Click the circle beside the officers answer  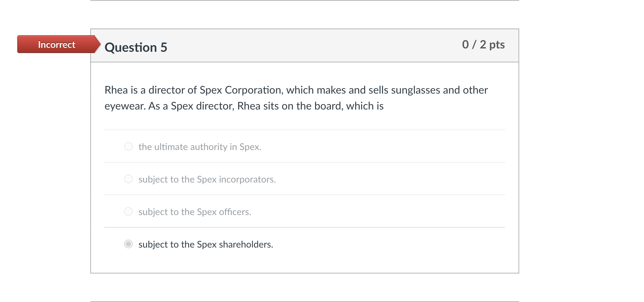pyautogui.click(x=128, y=211)
